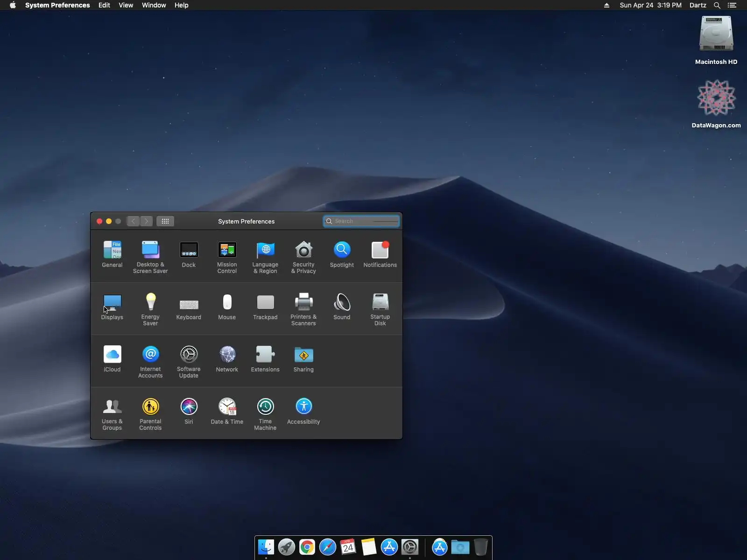This screenshot has height=560, width=747.
Task: Open Energy Saver settings
Action: coord(150,309)
